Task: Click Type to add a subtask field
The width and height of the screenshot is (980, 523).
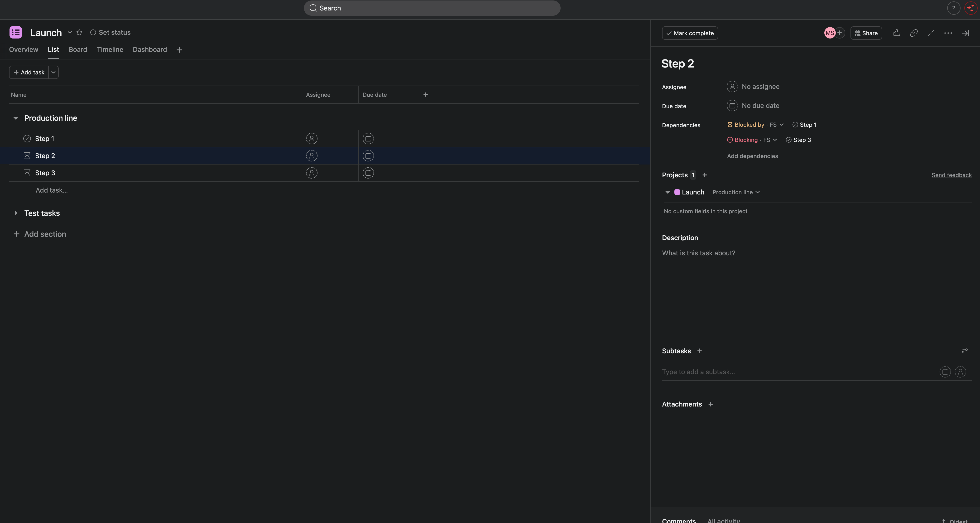Action: [799, 372]
